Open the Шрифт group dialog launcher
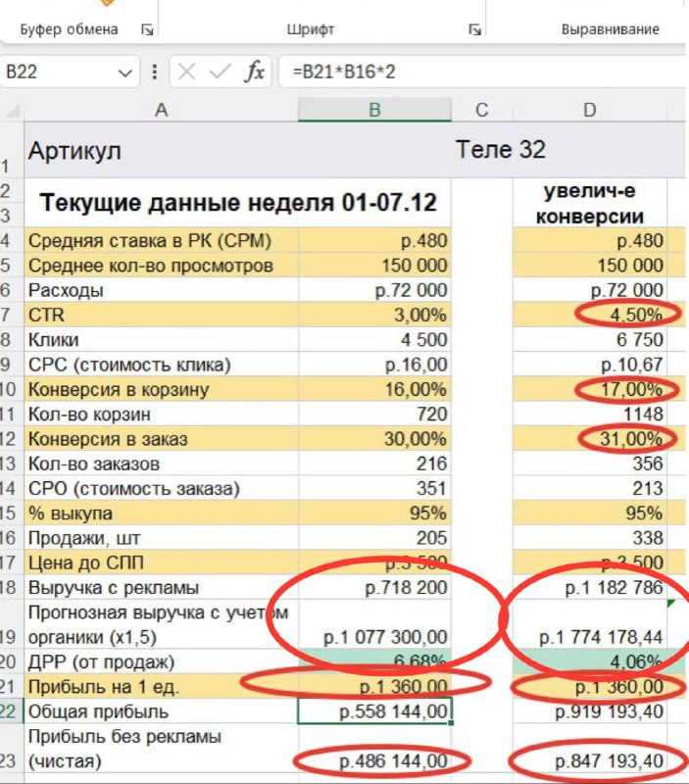The height and width of the screenshot is (784, 689). point(475,30)
